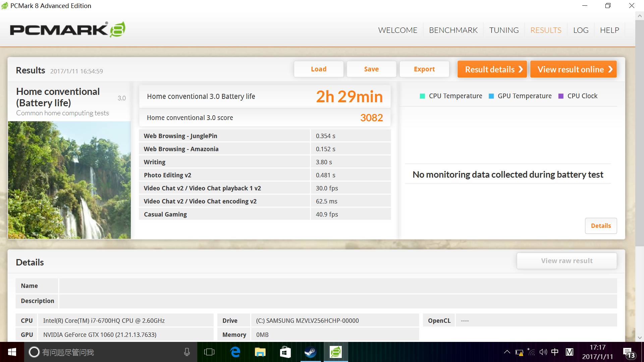Expand hidden system tray icons

pyautogui.click(x=507, y=352)
